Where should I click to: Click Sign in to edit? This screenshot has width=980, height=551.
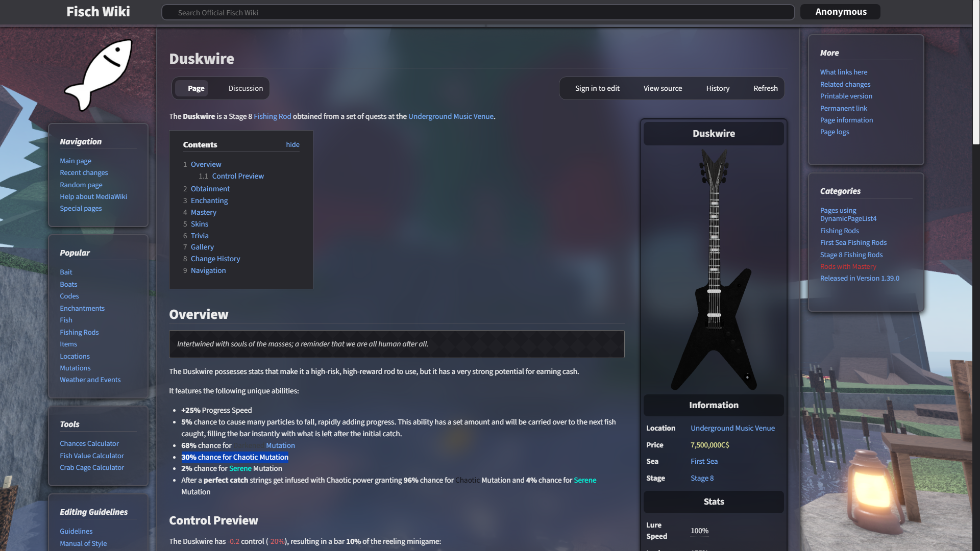point(597,88)
